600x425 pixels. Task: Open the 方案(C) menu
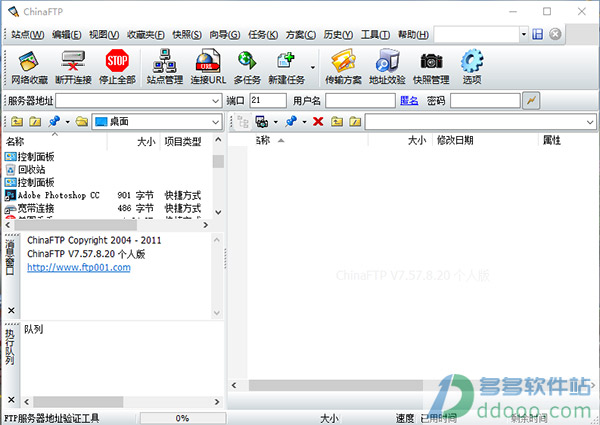pyautogui.click(x=301, y=34)
